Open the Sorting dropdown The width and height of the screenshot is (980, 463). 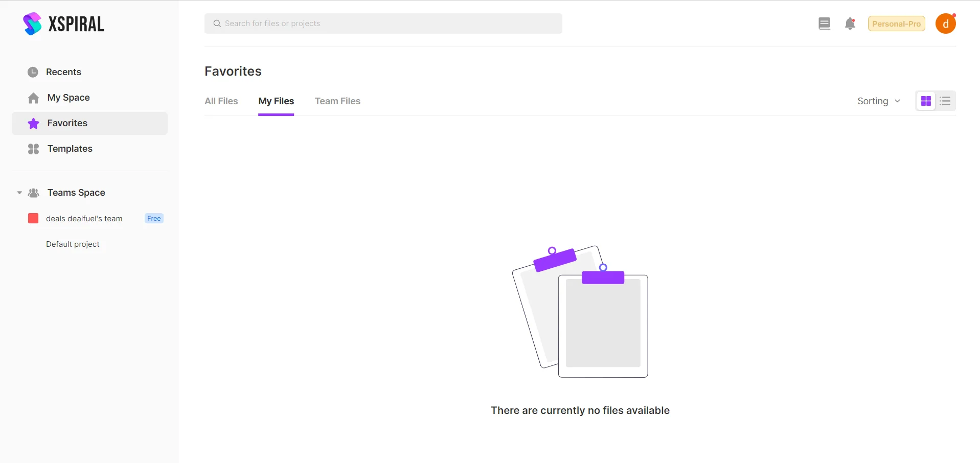click(x=878, y=101)
